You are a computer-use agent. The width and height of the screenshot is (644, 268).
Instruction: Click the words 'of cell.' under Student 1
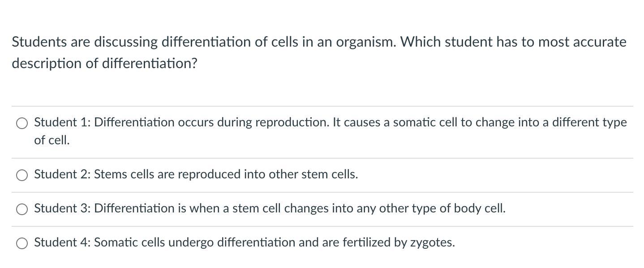point(52,140)
